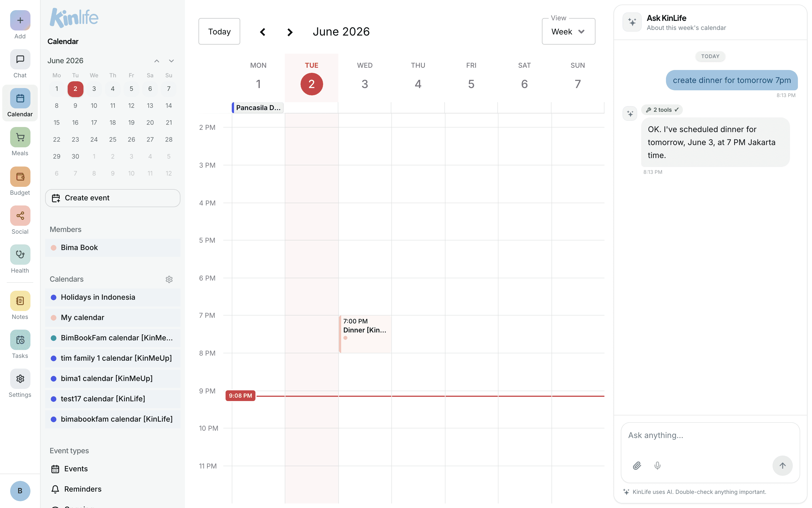Select today June 2 in mini calendar
This screenshot has height=508, width=812.
[76, 89]
